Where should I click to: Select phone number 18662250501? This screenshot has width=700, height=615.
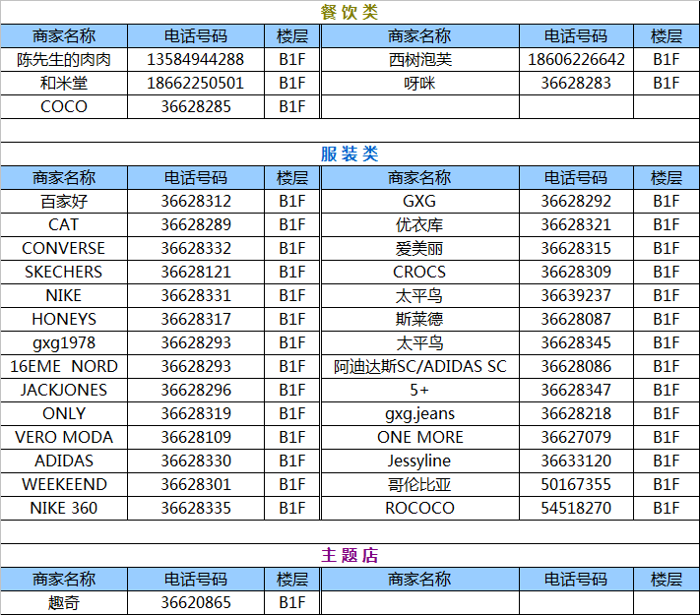pyautogui.click(x=196, y=83)
